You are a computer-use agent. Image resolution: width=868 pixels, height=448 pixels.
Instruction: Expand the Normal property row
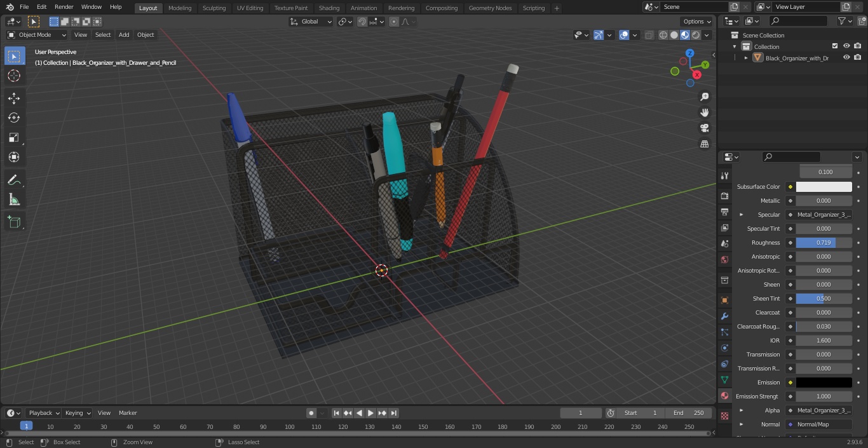pyautogui.click(x=742, y=424)
